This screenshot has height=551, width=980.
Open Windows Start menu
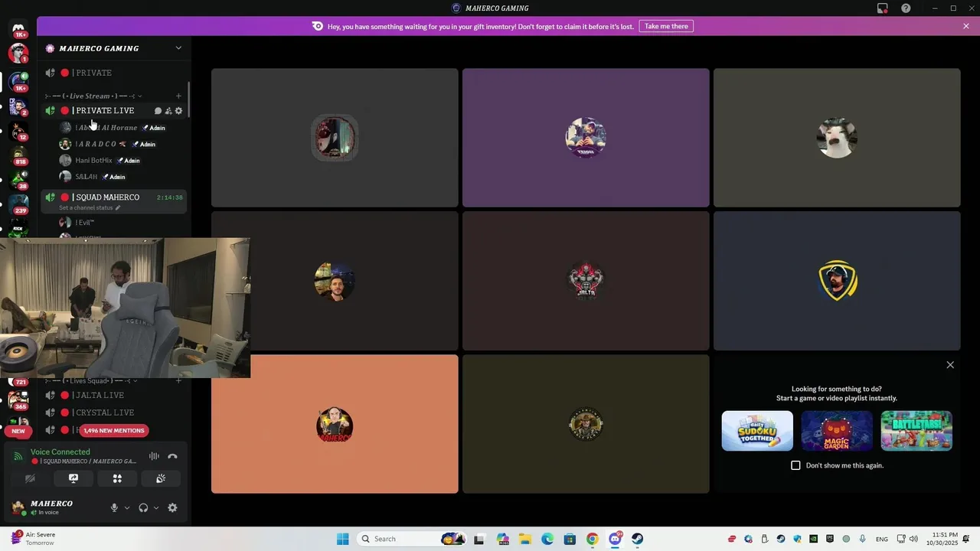click(x=342, y=539)
